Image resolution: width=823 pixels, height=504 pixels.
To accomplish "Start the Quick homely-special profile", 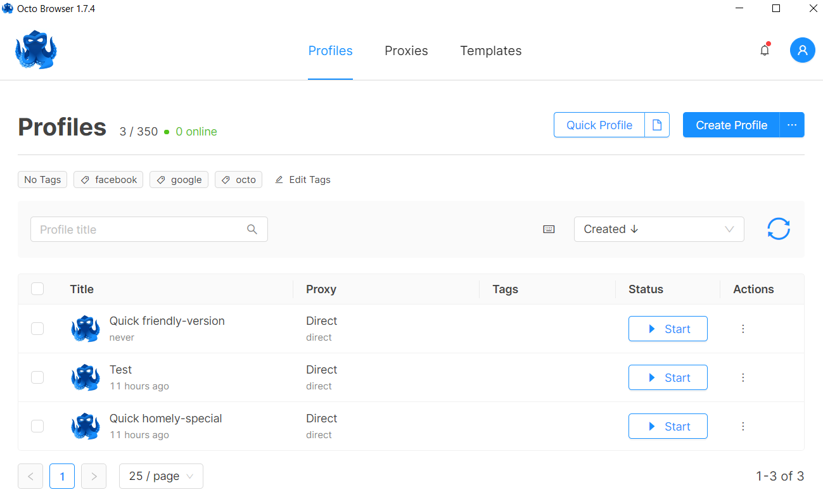I will pyautogui.click(x=668, y=426).
